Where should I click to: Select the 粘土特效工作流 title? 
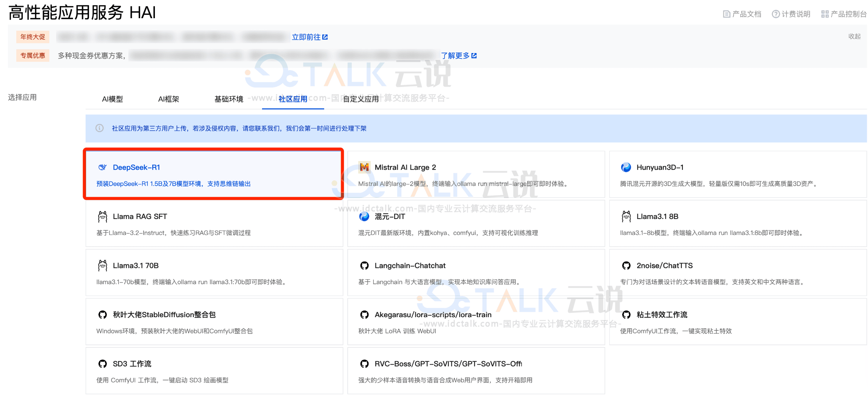click(x=662, y=315)
